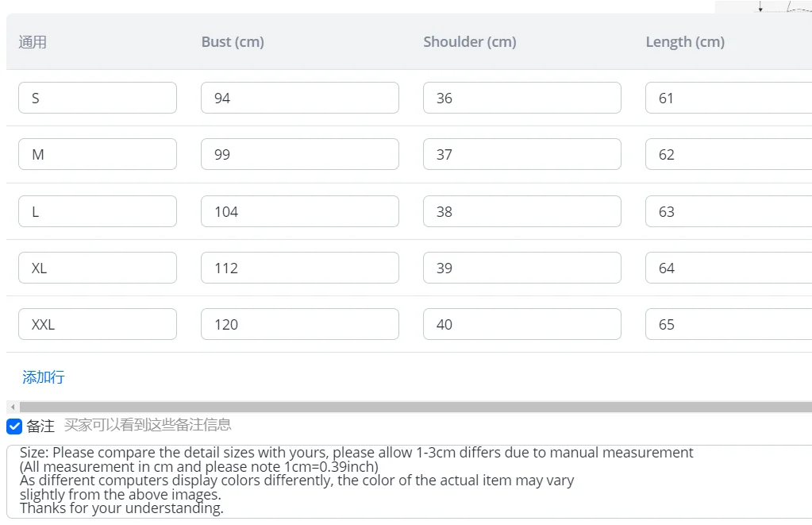
Task: Click the 添加行 add row link
Action: tap(44, 376)
